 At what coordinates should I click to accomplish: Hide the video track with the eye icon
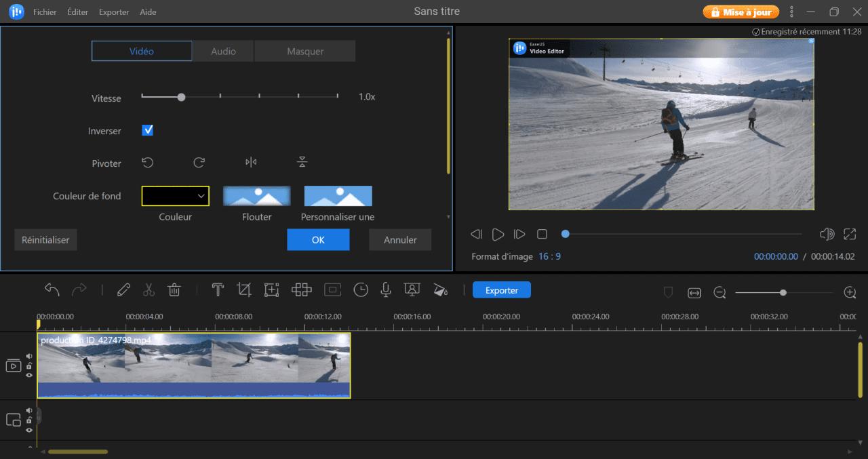[28, 376]
